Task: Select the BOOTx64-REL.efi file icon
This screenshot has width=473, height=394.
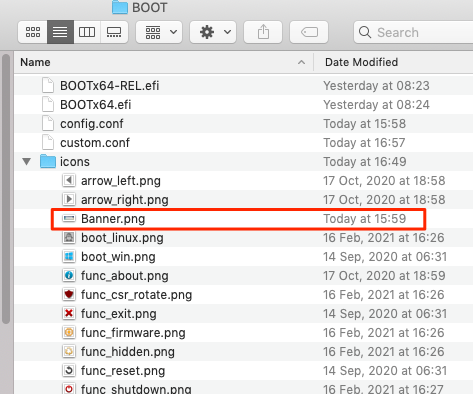Action: pos(48,85)
